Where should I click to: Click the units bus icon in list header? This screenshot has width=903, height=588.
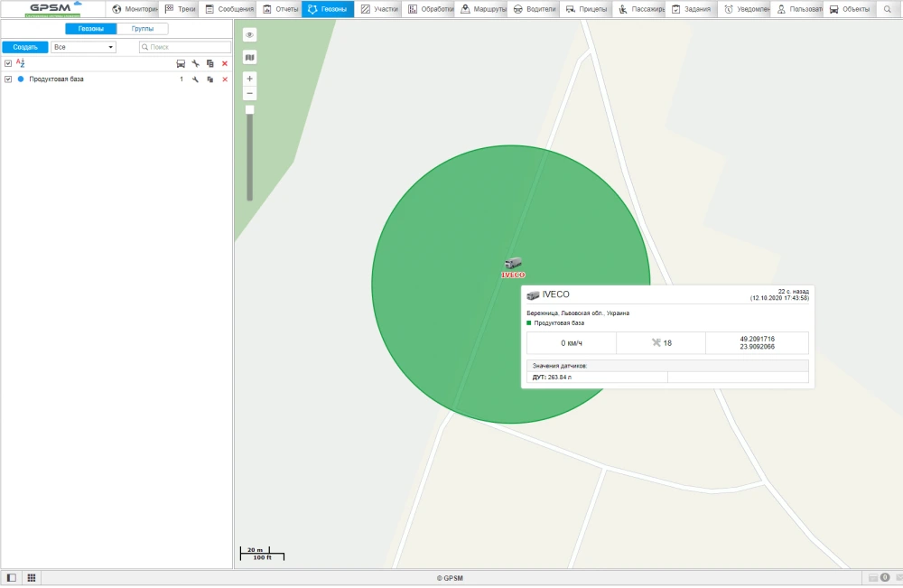click(x=181, y=64)
